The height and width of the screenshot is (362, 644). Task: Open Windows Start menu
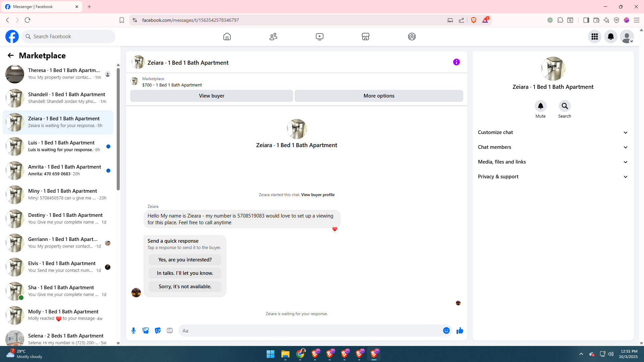270,354
